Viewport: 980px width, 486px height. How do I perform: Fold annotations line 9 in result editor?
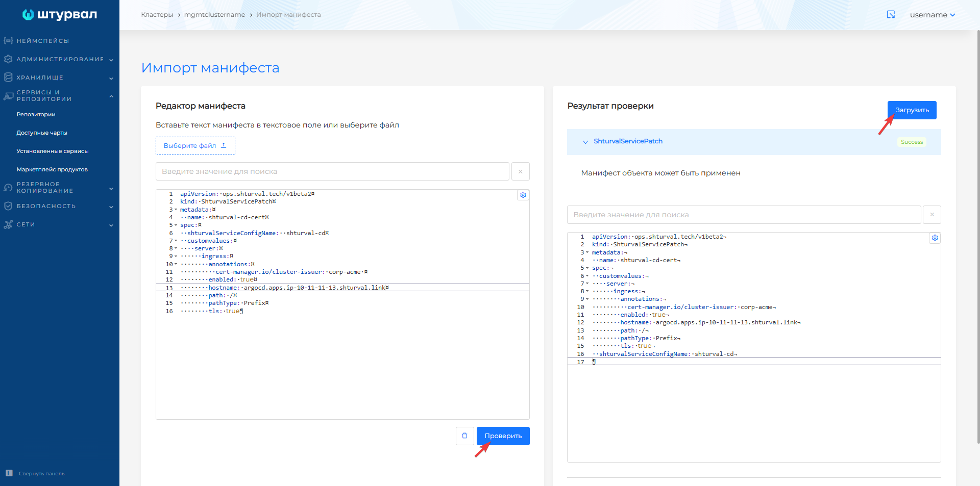pos(587,299)
